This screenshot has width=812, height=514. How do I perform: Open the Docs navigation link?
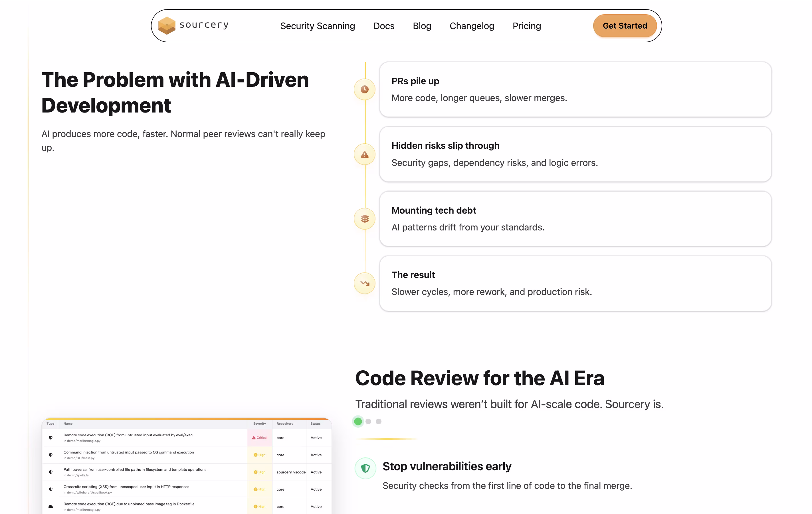pos(384,26)
